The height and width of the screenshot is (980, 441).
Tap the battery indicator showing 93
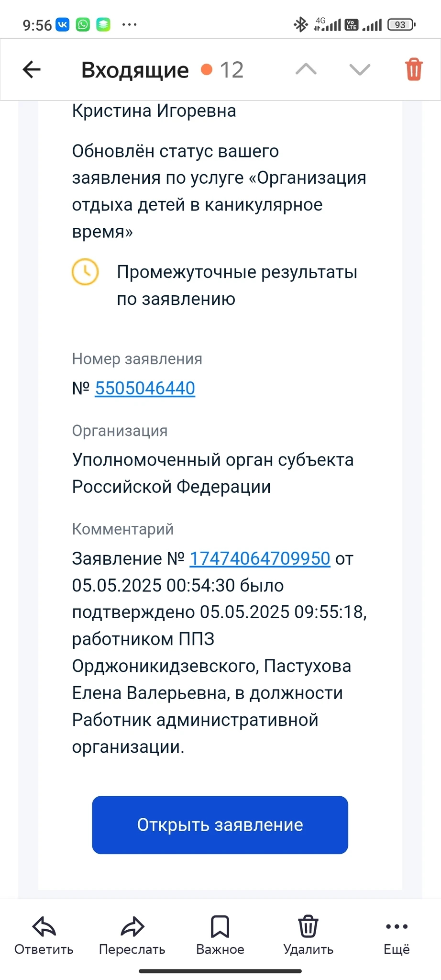pos(401,24)
